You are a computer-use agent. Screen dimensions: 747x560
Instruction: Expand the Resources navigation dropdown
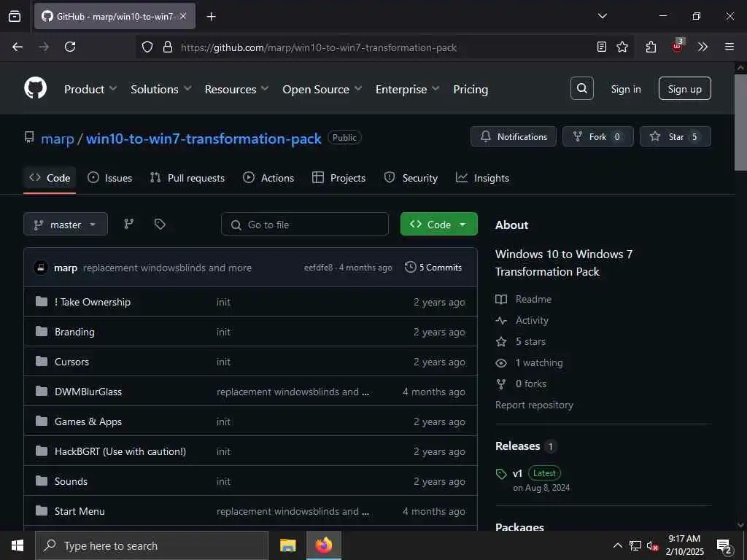(236, 89)
